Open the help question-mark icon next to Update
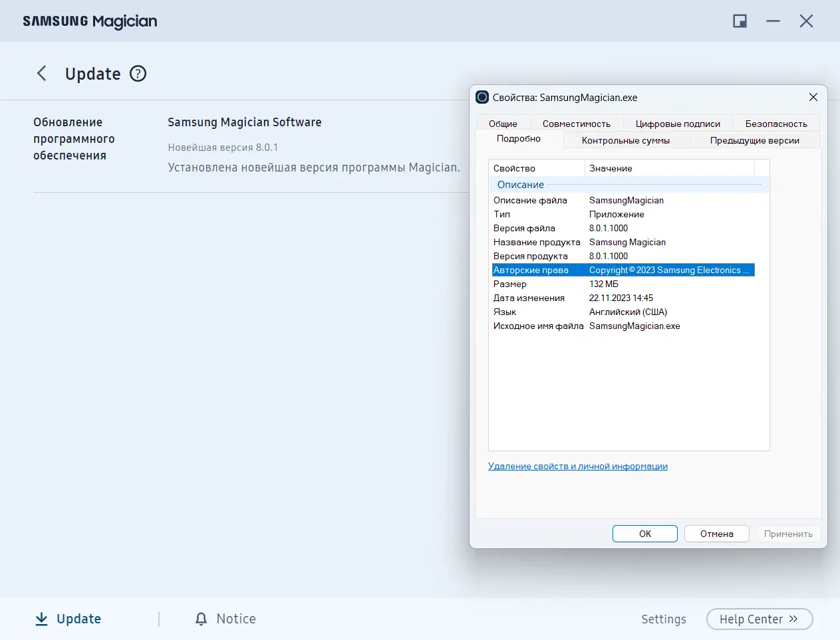The image size is (840, 640). click(x=138, y=73)
